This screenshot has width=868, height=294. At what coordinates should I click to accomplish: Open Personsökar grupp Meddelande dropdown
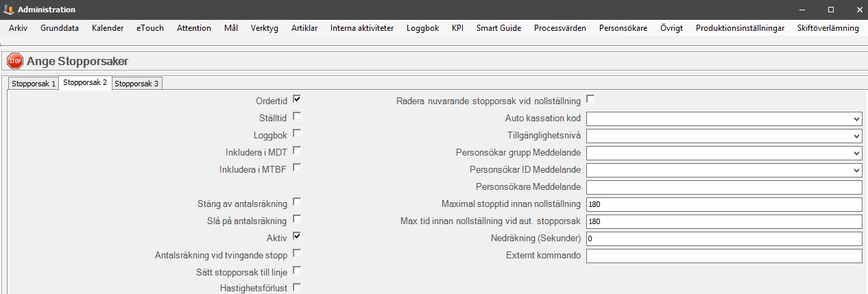tap(724, 153)
